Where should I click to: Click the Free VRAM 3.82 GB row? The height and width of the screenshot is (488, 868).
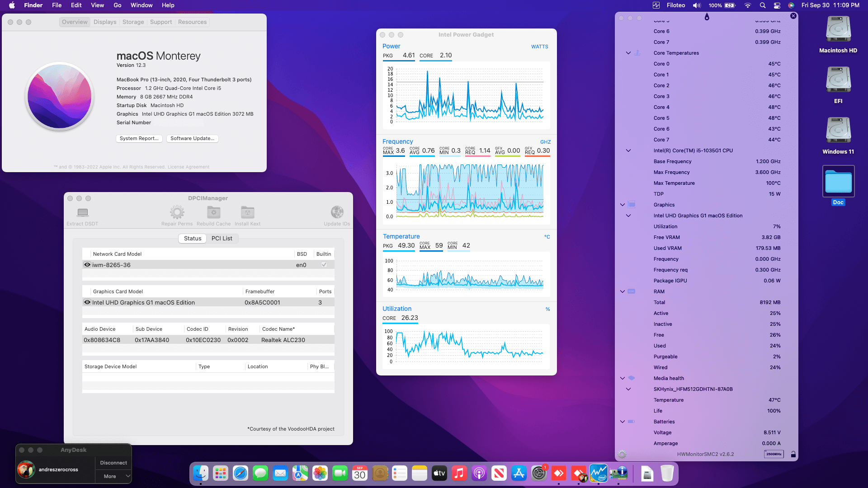pos(717,237)
